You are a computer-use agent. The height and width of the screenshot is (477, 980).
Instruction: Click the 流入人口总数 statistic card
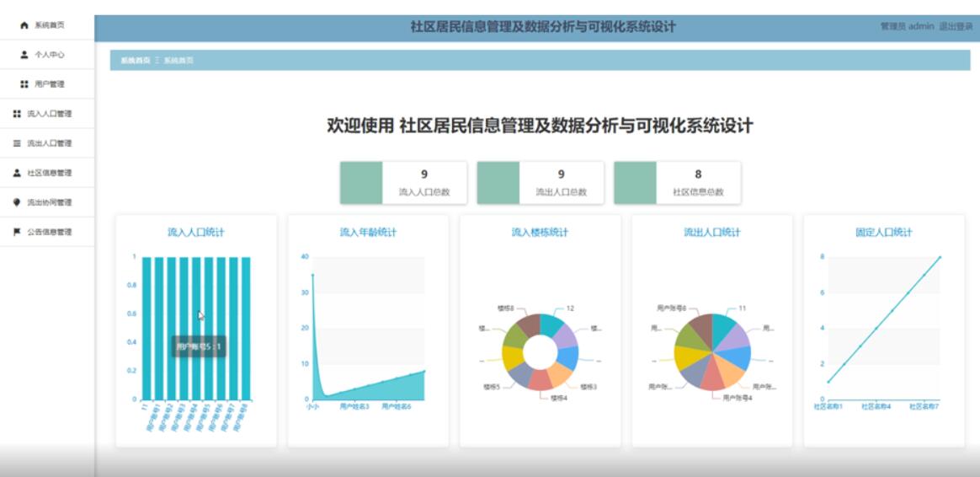(x=403, y=183)
